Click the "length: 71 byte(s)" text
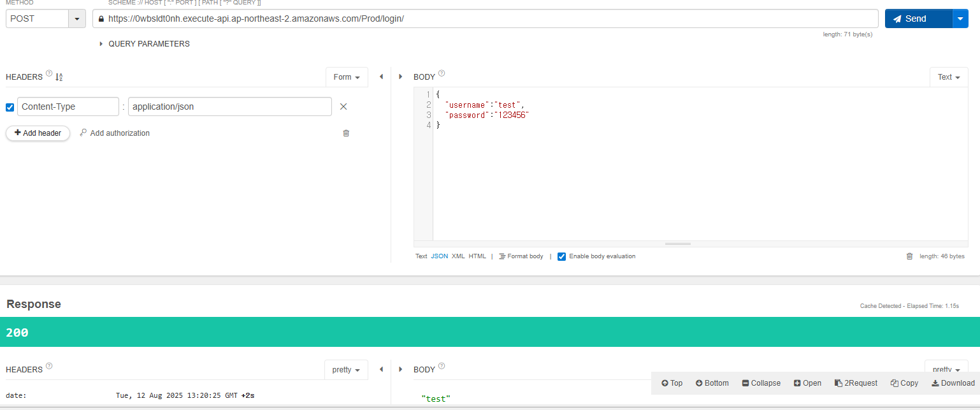 (x=847, y=34)
